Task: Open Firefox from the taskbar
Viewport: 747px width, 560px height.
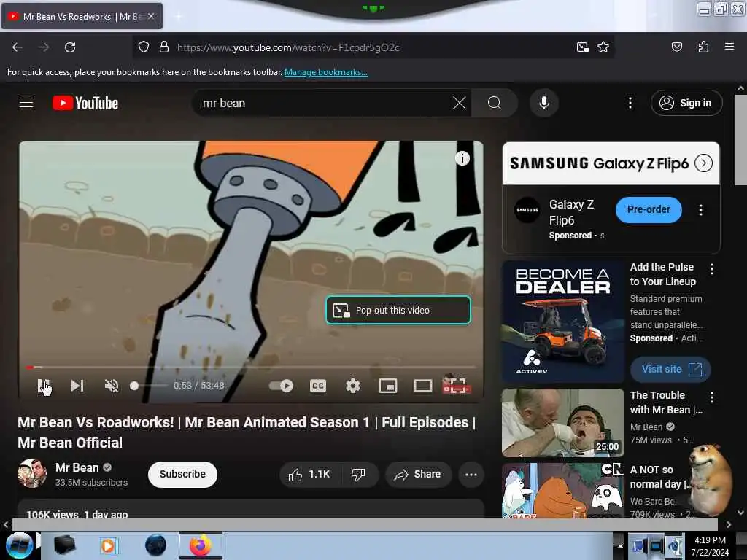Action: coord(201,545)
